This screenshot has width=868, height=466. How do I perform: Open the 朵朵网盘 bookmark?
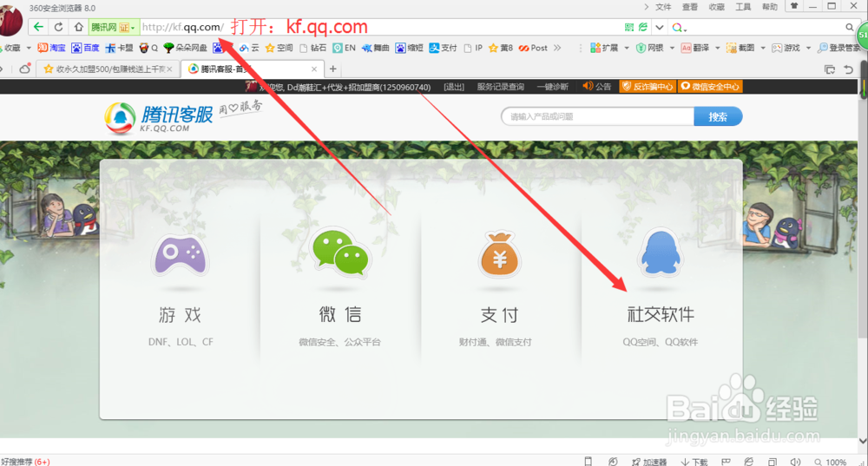coord(186,48)
